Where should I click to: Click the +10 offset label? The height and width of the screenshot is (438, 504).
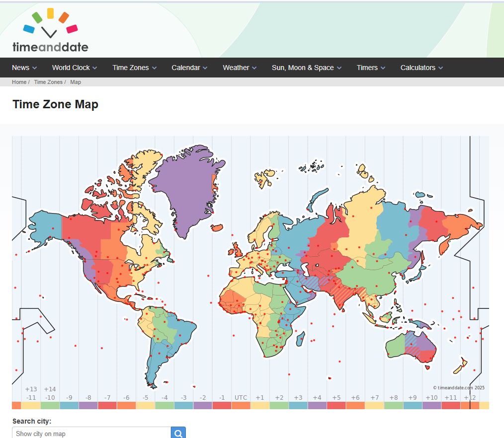[x=431, y=398]
